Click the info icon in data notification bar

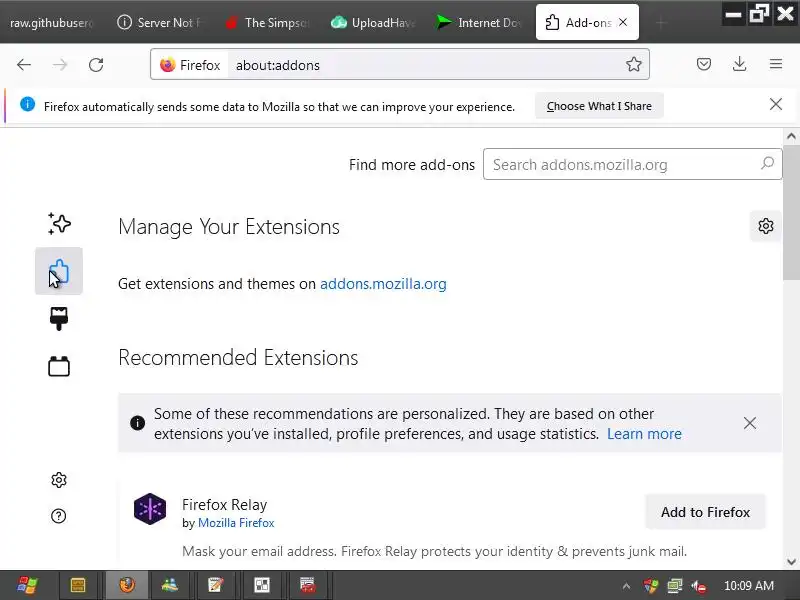(28, 105)
